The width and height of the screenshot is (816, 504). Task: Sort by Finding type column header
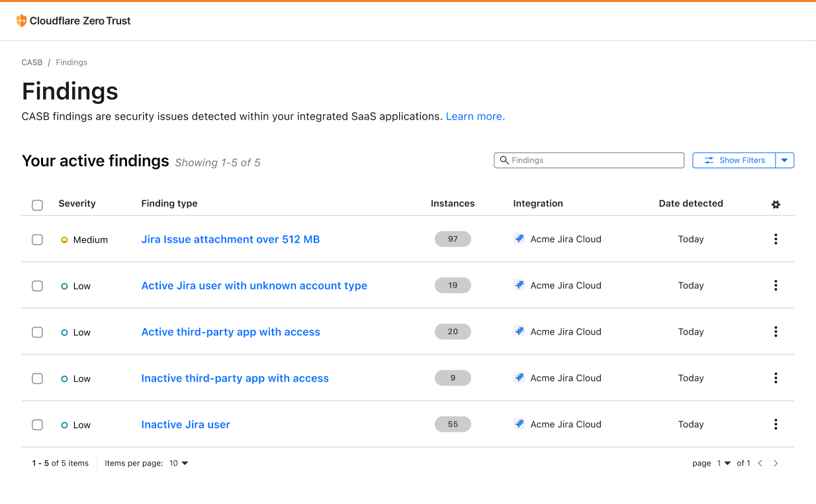tap(169, 204)
